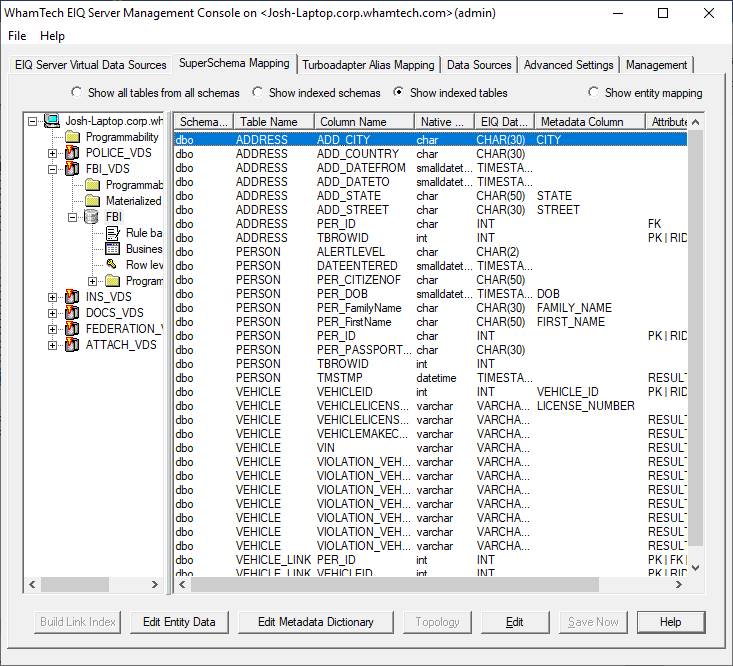Image resolution: width=733 pixels, height=666 pixels.
Task: Click the Rule base document icon
Action: pyautogui.click(x=113, y=233)
